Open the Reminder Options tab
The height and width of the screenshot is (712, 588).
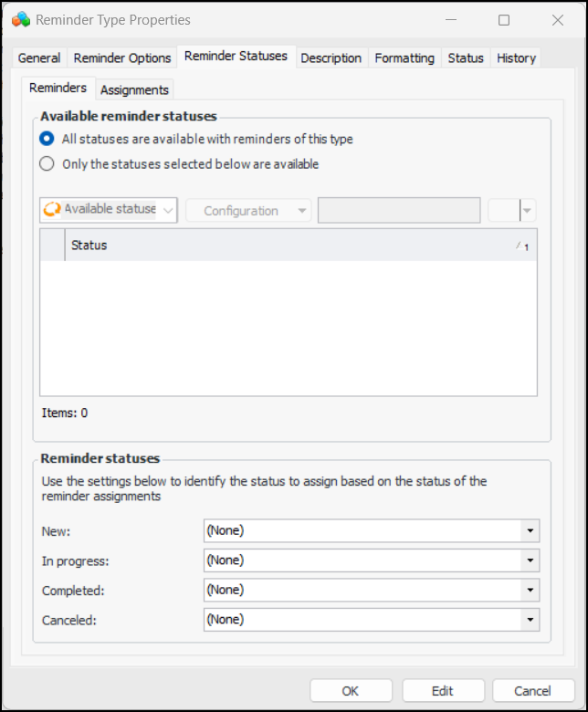(122, 58)
